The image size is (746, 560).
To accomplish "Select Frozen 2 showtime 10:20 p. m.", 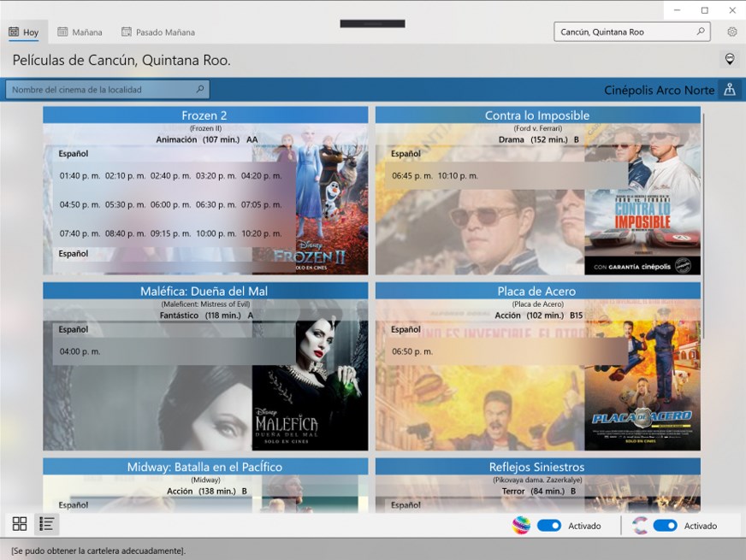I will click(261, 234).
